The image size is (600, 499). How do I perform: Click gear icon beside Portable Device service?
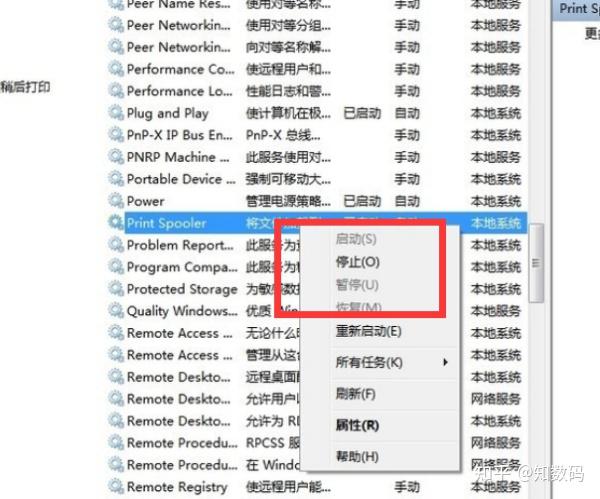tap(116, 178)
